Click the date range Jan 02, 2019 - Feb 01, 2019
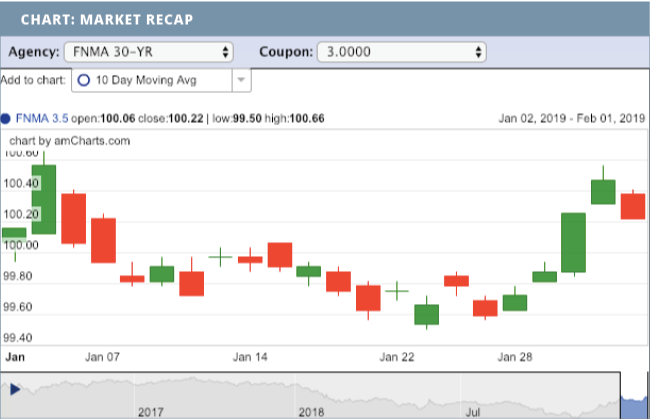 click(x=571, y=119)
